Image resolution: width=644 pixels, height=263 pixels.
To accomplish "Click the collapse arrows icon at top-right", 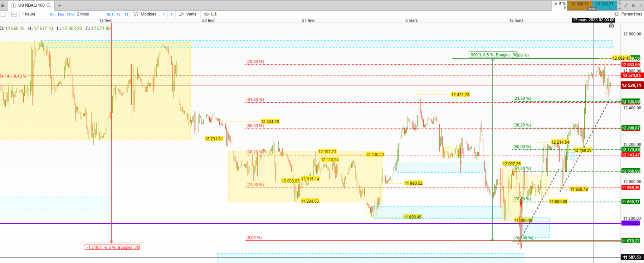I will (626, 5).
